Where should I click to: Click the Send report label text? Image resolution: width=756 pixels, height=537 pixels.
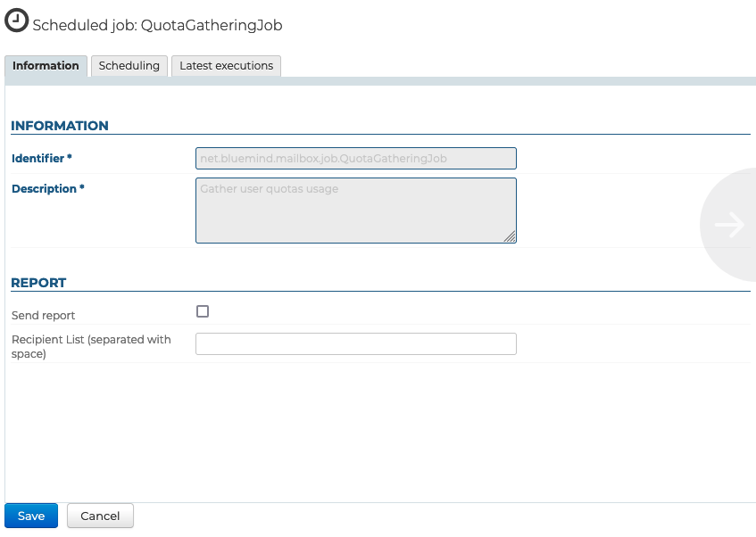[x=44, y=316]
